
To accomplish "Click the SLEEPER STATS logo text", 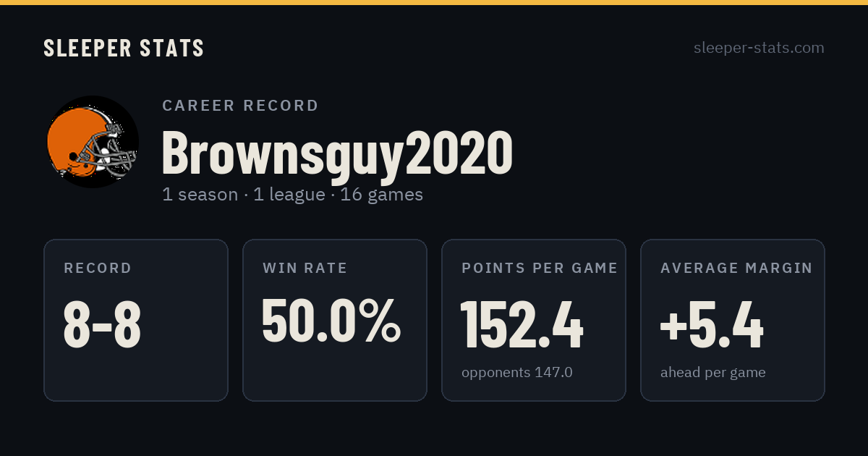I will [x=124, y=48].
